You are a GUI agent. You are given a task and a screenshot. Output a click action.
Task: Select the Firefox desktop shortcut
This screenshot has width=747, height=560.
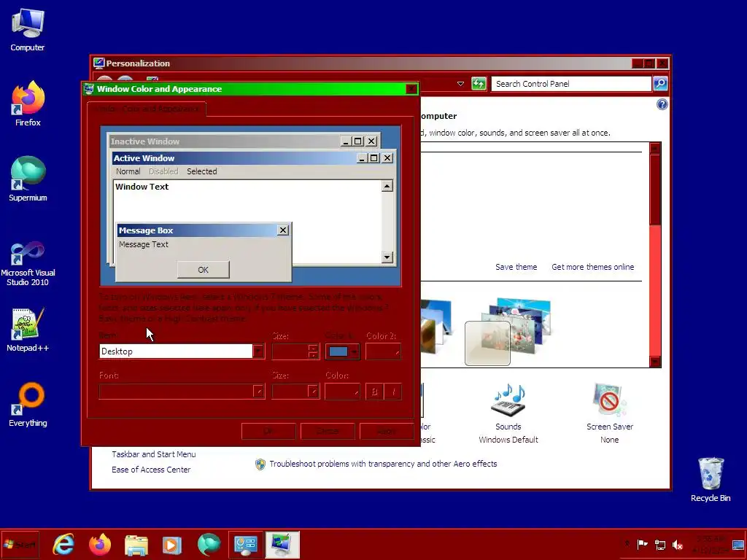(28, 104)
